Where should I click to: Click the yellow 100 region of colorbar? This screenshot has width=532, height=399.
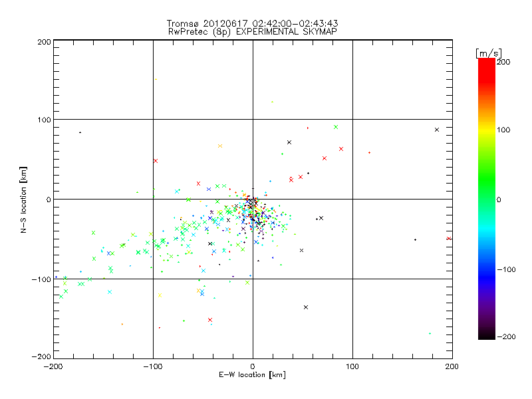click(x=487, y=130)
